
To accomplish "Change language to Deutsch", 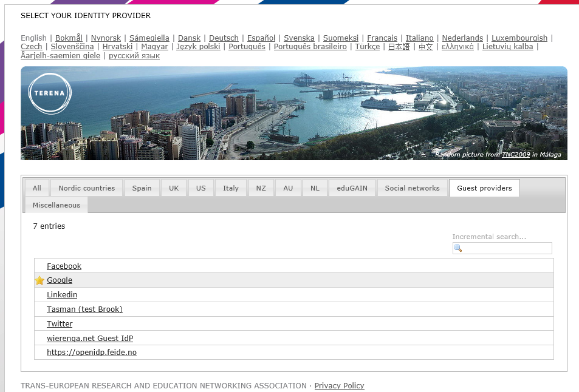I will tap(224, 38).
